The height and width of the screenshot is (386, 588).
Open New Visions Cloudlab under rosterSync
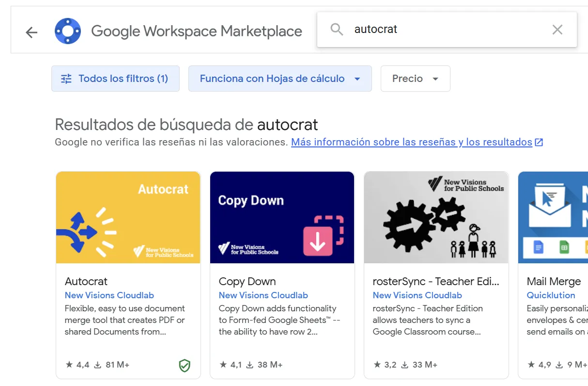(418, 295)
